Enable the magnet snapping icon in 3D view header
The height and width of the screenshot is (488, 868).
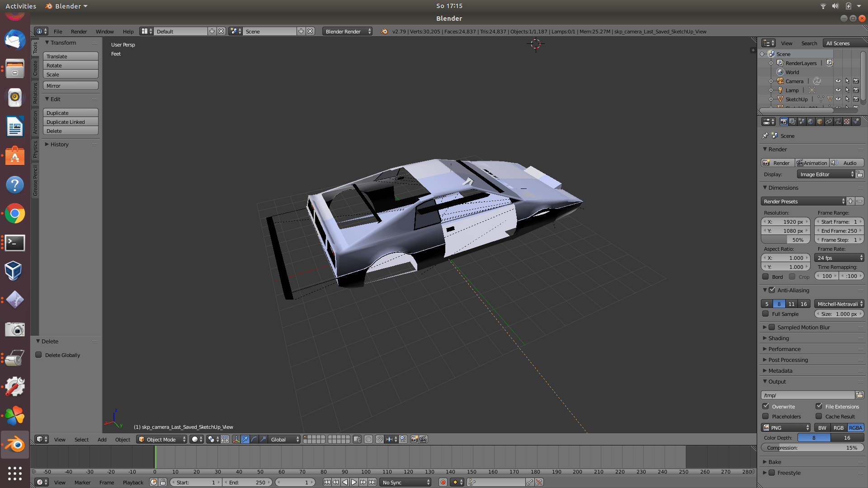[380, 439]
